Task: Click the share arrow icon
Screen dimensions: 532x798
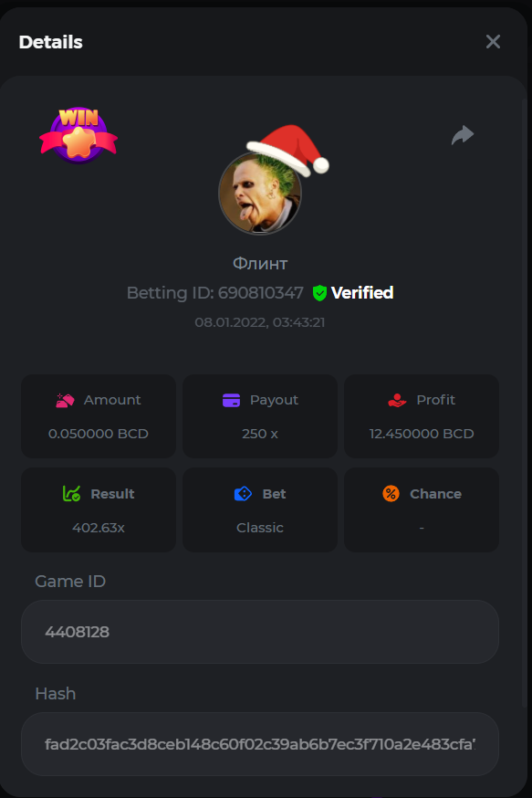Action: [x=463, y=135]
